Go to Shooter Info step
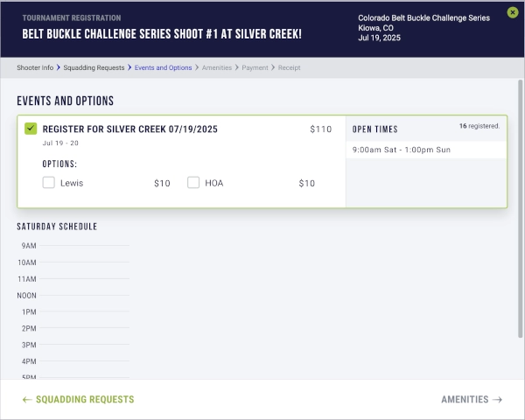Screen dimensions: 525x420 point(35,67)
